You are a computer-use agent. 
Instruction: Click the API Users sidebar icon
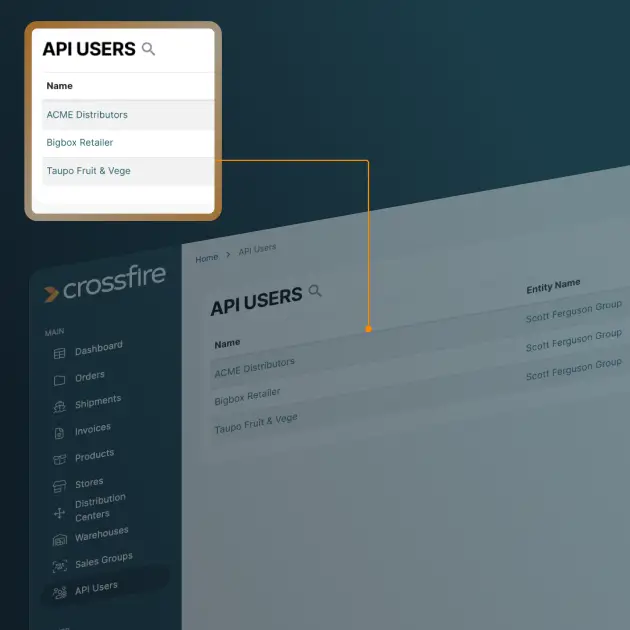59,592
